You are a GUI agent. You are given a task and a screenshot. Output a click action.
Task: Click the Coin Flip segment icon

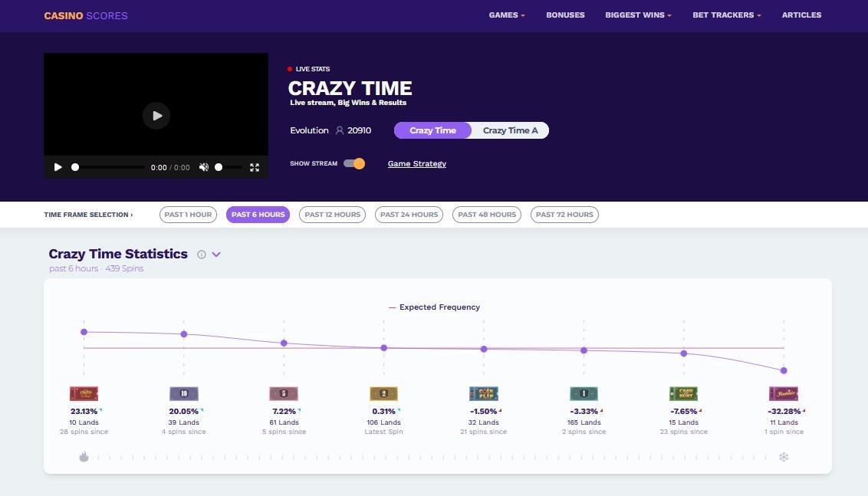click(484, 393)
